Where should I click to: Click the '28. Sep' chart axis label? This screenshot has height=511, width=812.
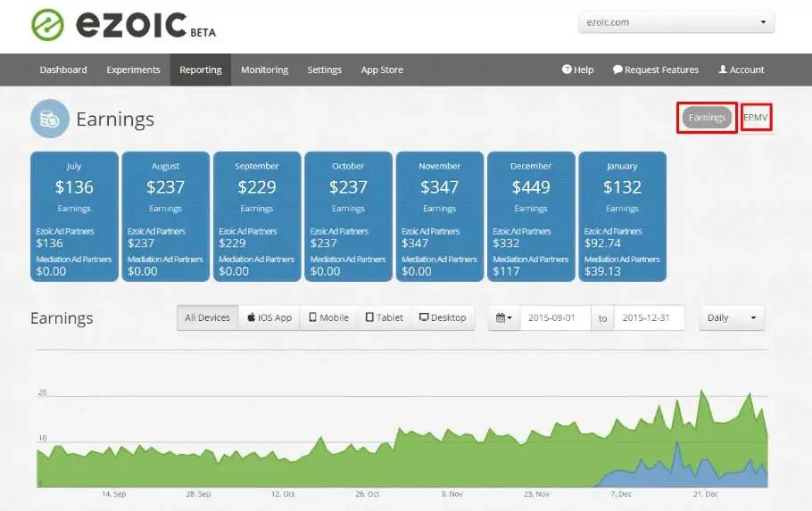(198, 494)
